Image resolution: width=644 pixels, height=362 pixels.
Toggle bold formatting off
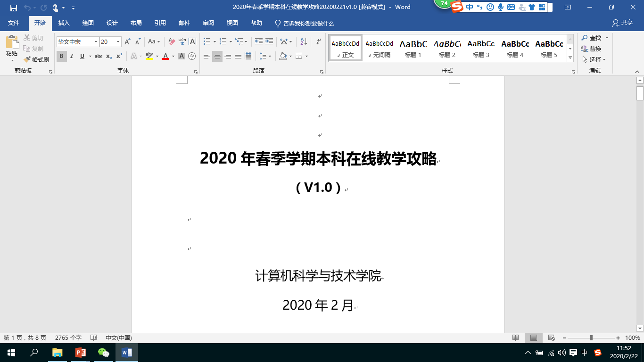pyautogui.click(x=61, y=56)
